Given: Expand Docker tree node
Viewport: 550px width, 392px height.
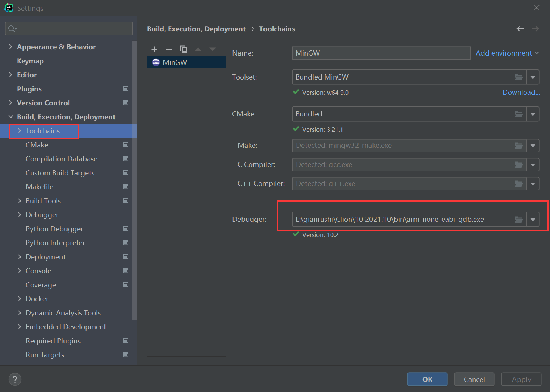Looking at the screenshot, I should [19, 299].
